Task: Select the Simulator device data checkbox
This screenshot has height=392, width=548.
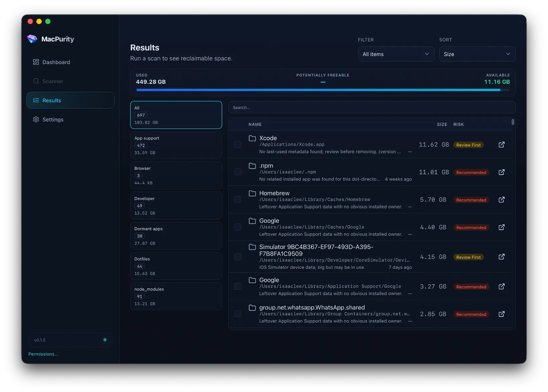Action: (x=238, y=256)
